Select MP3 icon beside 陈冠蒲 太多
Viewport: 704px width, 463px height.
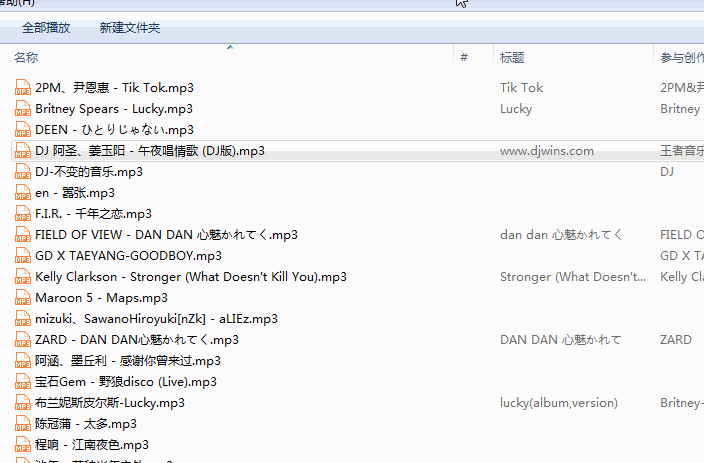point(22,424)
